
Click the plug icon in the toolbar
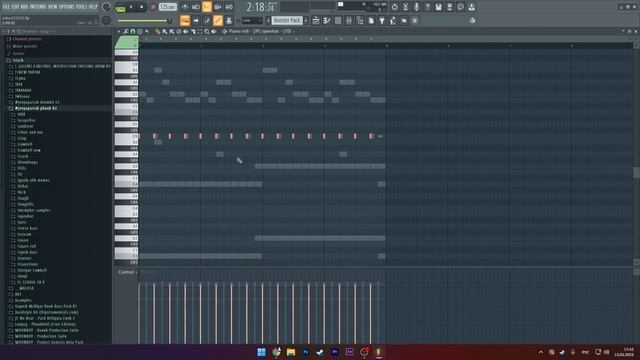pos(381,20)
